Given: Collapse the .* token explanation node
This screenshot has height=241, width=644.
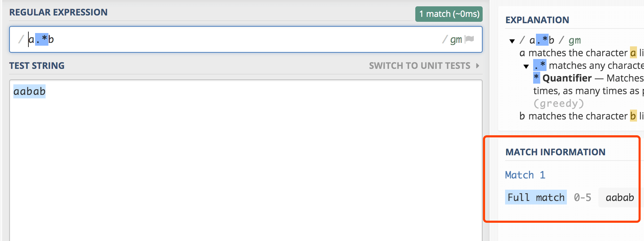Looking at the screenshot, I should pyautogui.click(x=526, y=66).
